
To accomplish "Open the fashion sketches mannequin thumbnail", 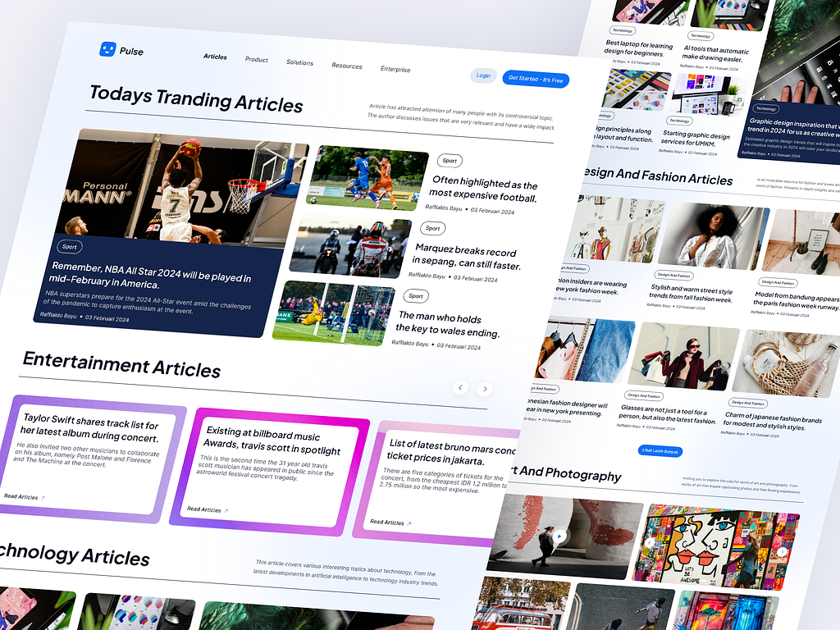I will [x=616, y=230].
